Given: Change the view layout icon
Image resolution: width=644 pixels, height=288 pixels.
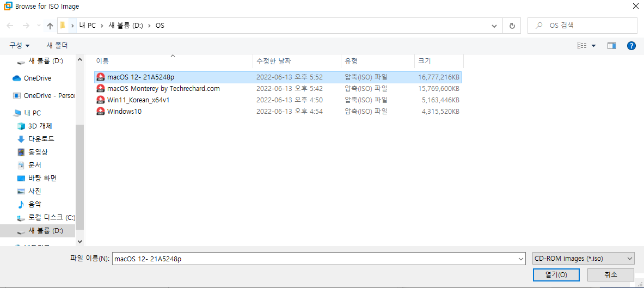Looking at the screenshot, I should tap(582, 46).
